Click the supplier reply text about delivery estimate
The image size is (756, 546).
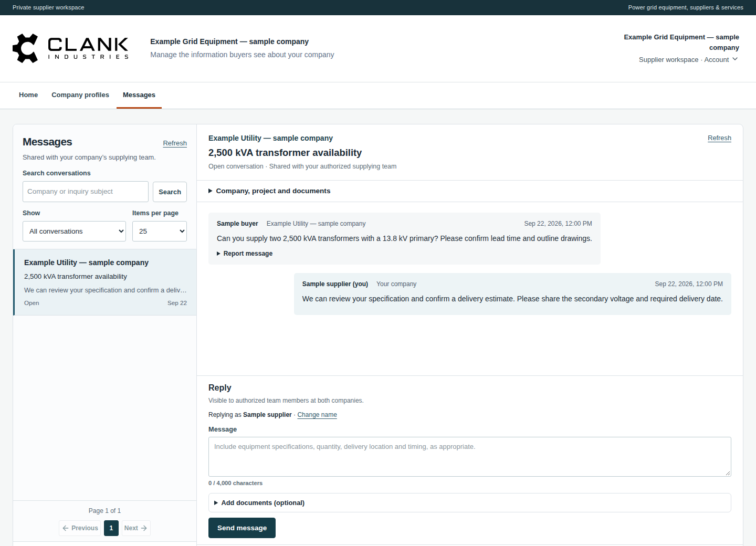pyautogui.click(x=512, y=299)
